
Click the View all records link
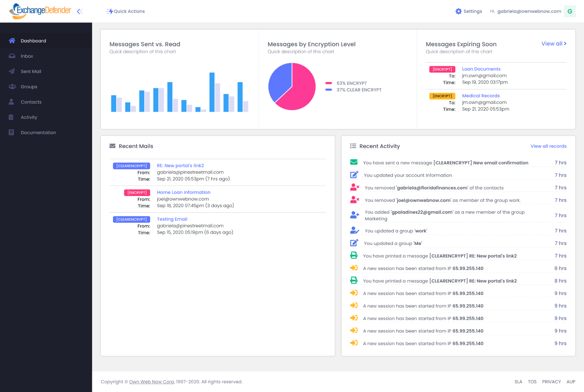(548, 146)
